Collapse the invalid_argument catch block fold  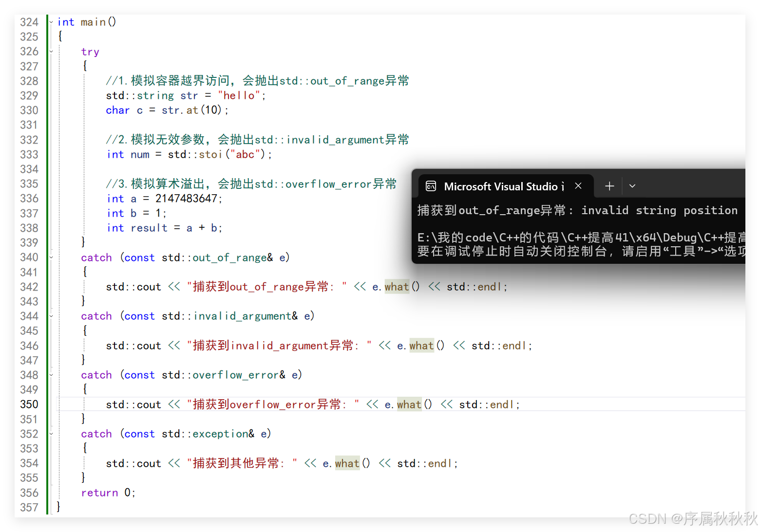click(x=51, y=316)
